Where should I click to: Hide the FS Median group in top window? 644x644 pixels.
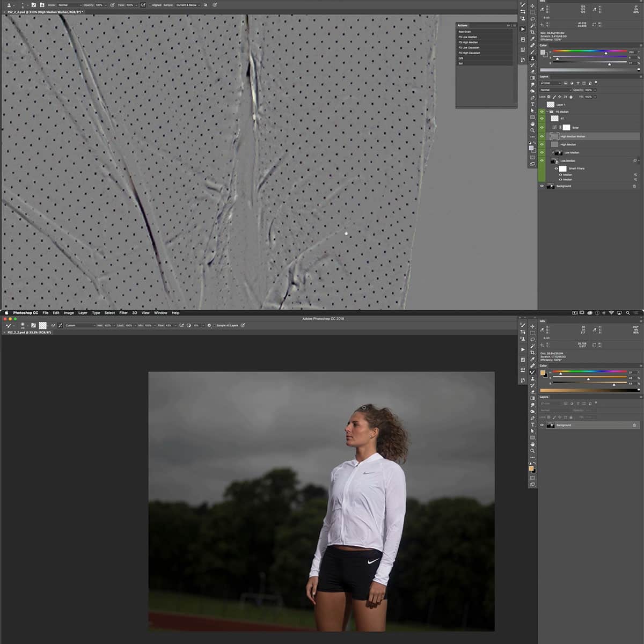[x=542, y=112]
